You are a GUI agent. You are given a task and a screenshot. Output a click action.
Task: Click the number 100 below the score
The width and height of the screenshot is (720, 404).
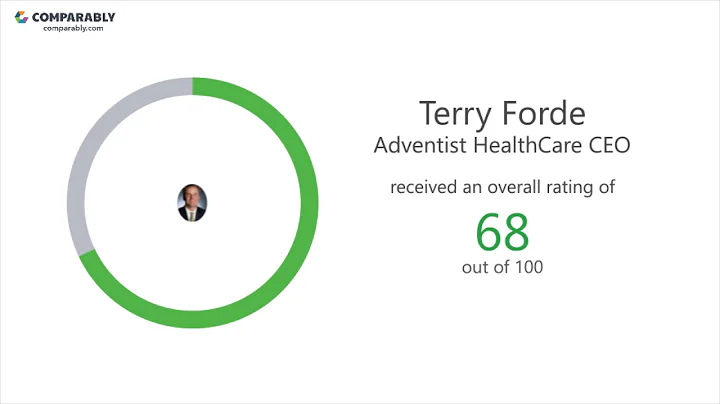point(526,268)
